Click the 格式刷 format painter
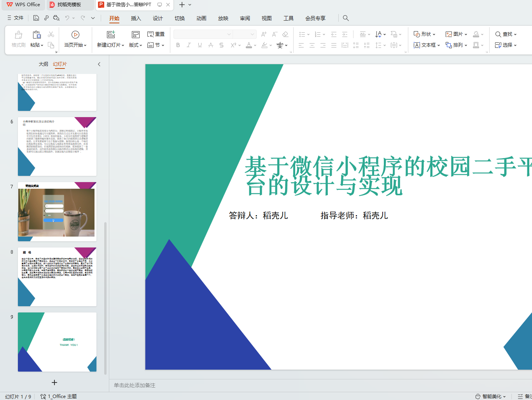The image size is (532, 400). tap(18, 39)
